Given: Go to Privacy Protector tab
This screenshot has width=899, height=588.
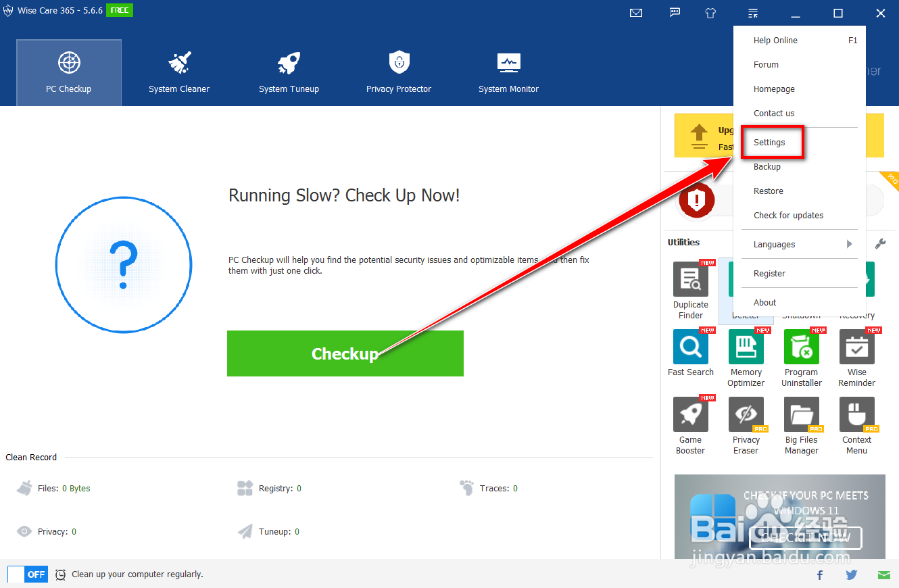Looking at the screenshot, I should point(399,72).
